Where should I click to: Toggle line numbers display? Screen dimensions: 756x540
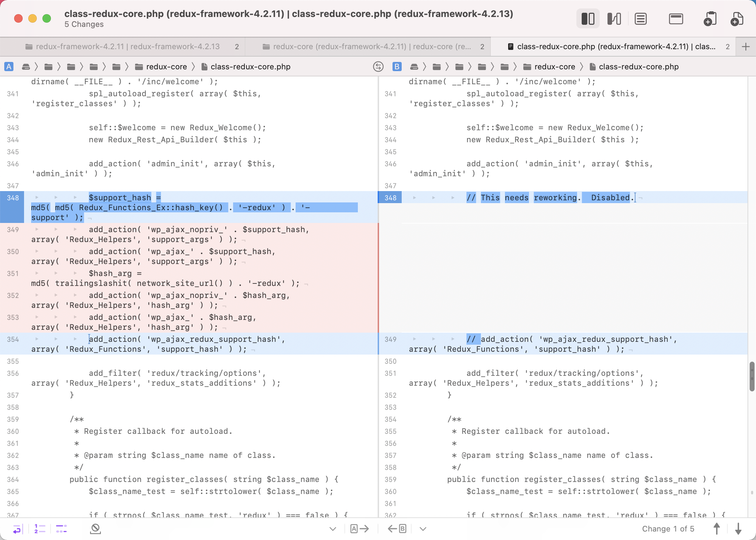[40, 529]
